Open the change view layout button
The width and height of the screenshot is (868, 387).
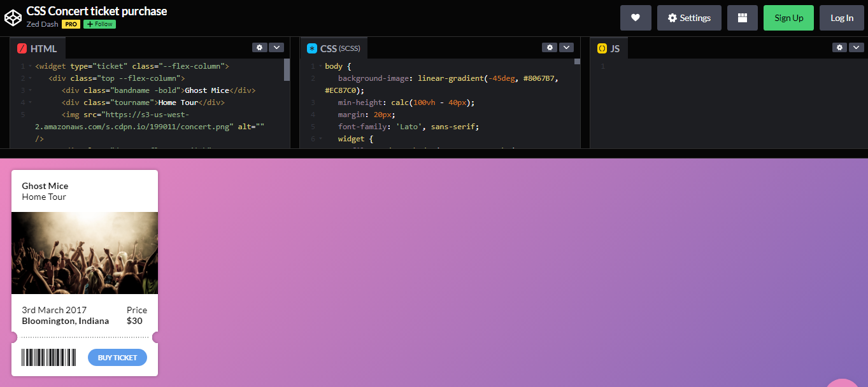tap(742, 18)
